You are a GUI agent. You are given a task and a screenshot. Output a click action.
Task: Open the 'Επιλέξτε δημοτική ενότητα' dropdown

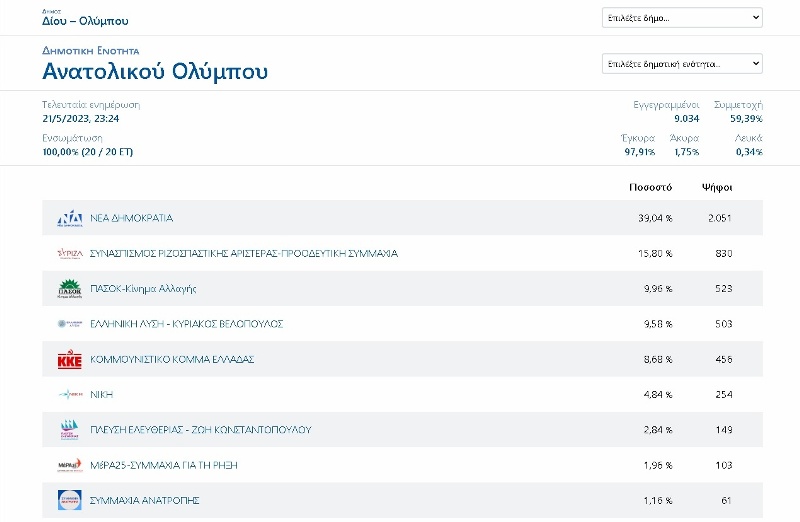coord(682,64)
